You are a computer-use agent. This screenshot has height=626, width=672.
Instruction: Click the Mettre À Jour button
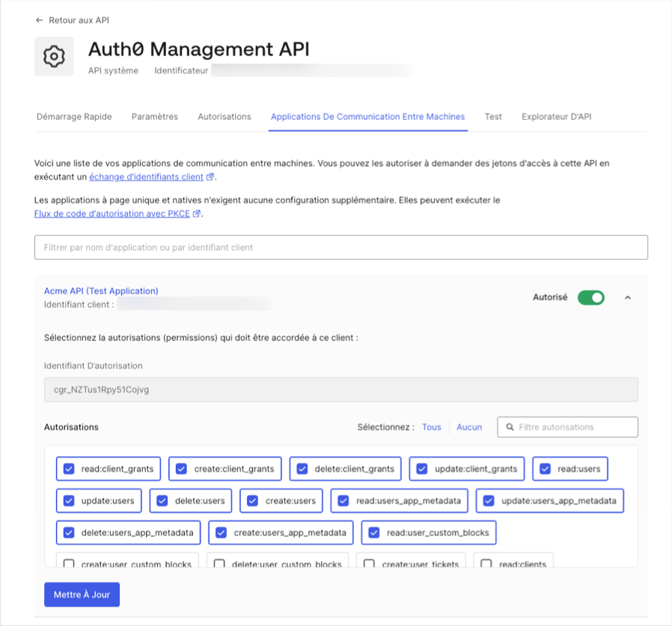pyautogui.click(x=82, y=594)
